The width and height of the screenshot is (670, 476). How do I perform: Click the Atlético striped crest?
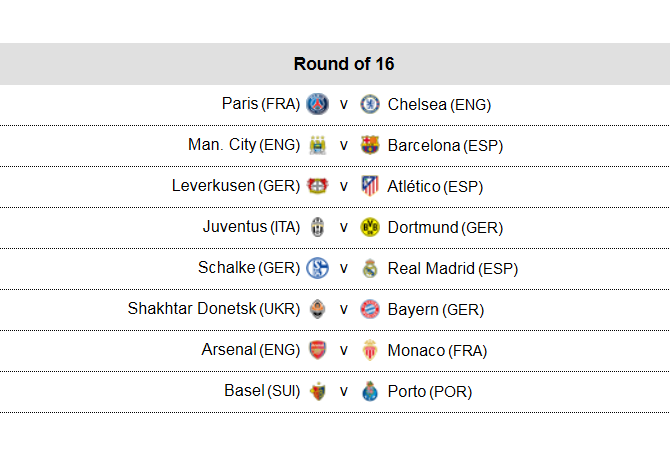pyautogui.click(x=370, y=186)
